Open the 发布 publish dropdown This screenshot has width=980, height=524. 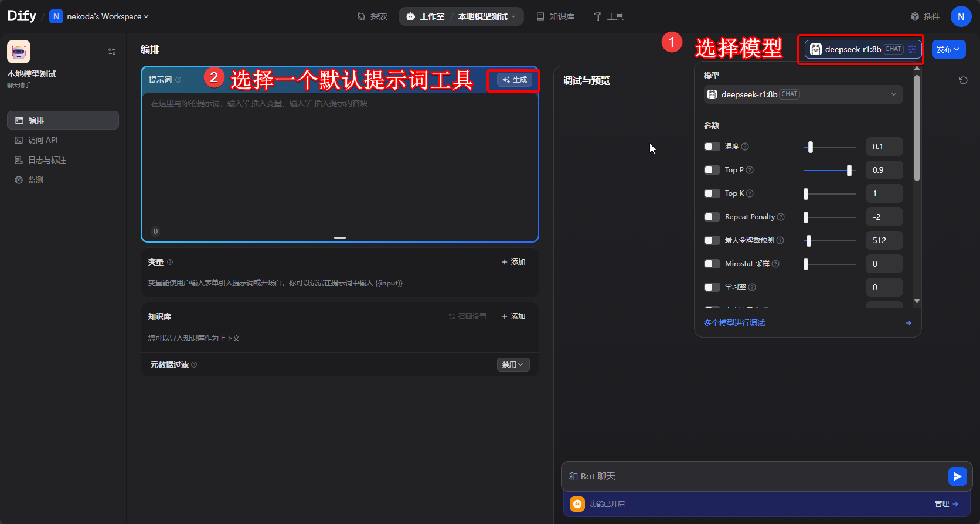[x=948, y=49]
